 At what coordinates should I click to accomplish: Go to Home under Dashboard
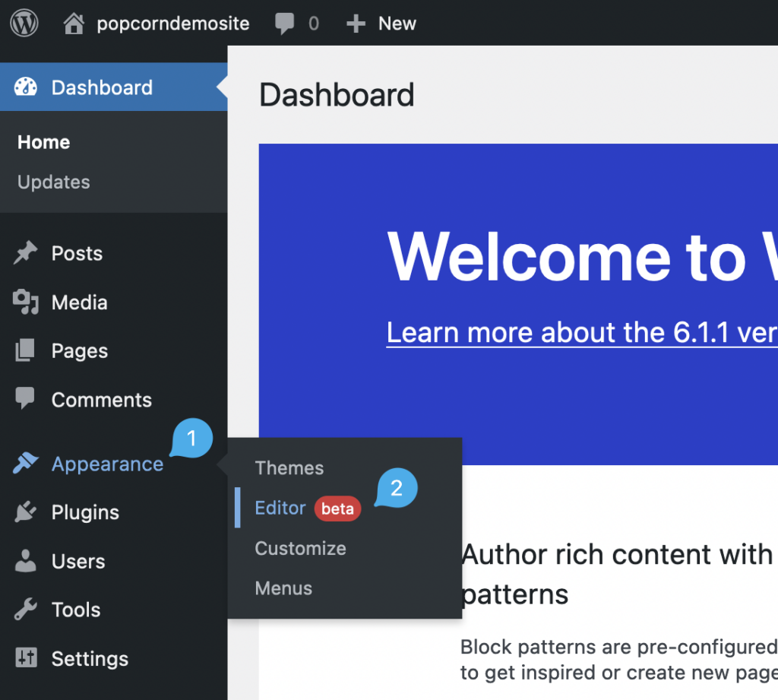click(x=43, y=142)
